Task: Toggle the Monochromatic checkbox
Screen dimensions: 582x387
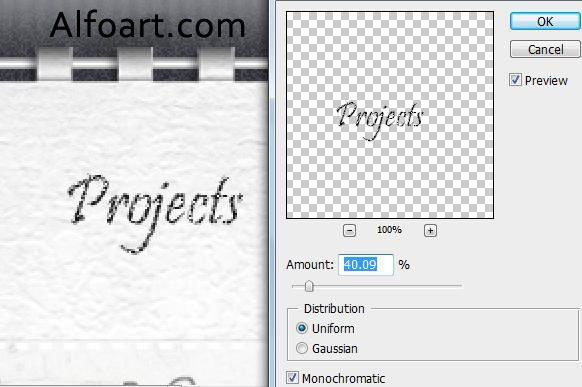Action: (292, 378)
